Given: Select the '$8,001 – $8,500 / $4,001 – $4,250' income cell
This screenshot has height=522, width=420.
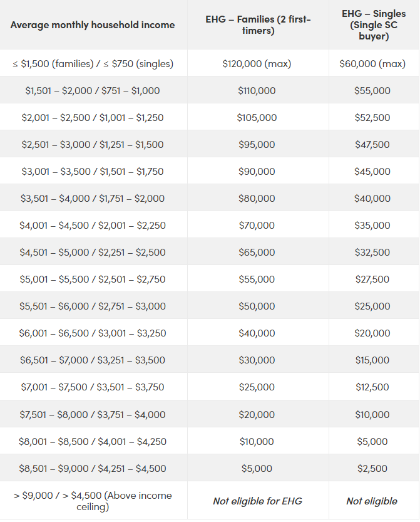Looking at the screenshot, I should [x=93, y=441].
